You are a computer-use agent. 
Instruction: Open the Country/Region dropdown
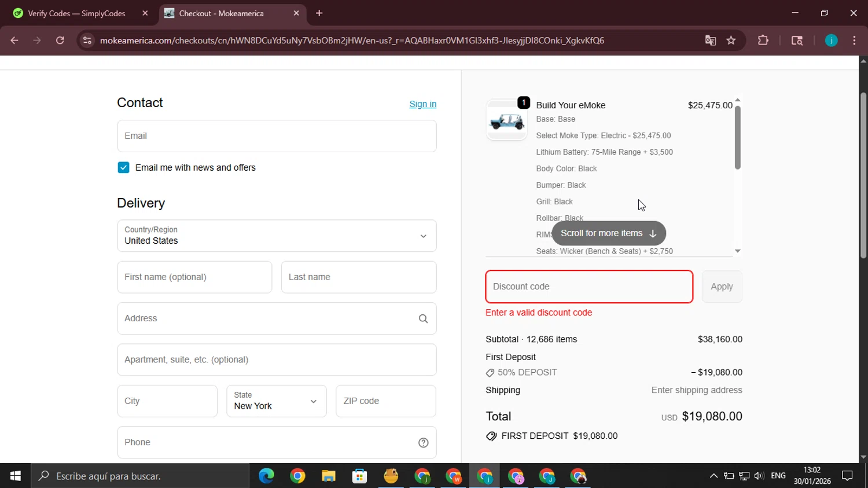click(277, 236)
